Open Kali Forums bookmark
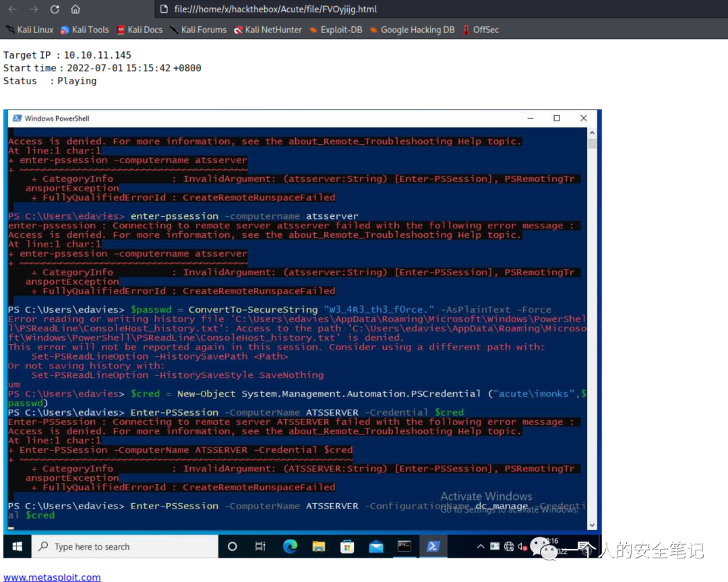This screenshot has height=582, width=728. [198, 30]
